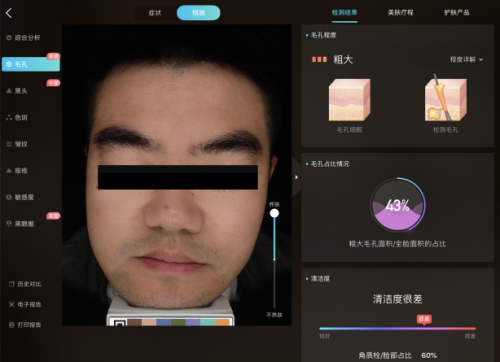
Task: Click the 粗大 pore severity label
Action: [x=343, y=59]
